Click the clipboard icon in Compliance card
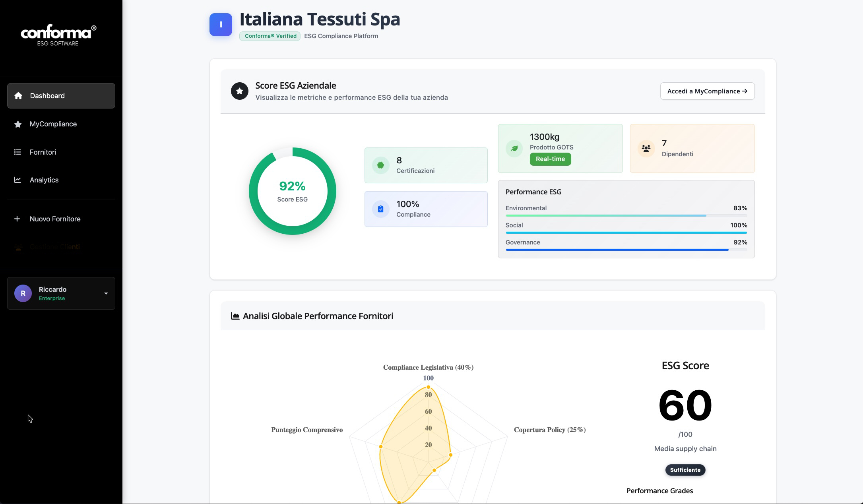This screenshot has height=504, width=863. (x=380, y=209)
